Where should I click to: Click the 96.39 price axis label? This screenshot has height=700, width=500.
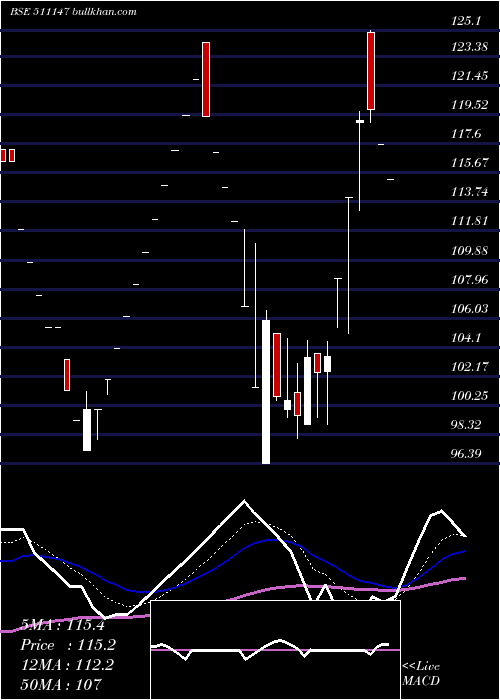point(466,454)
